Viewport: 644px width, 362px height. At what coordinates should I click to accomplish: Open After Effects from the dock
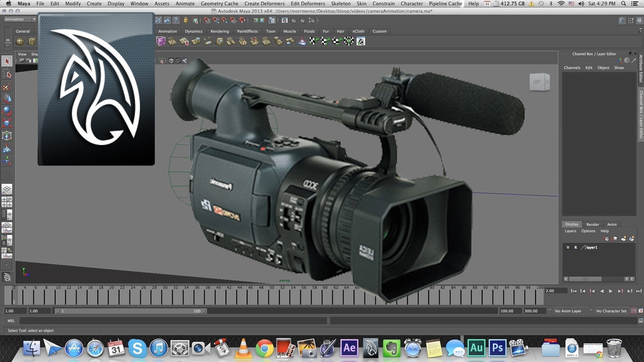click(349, 348)
